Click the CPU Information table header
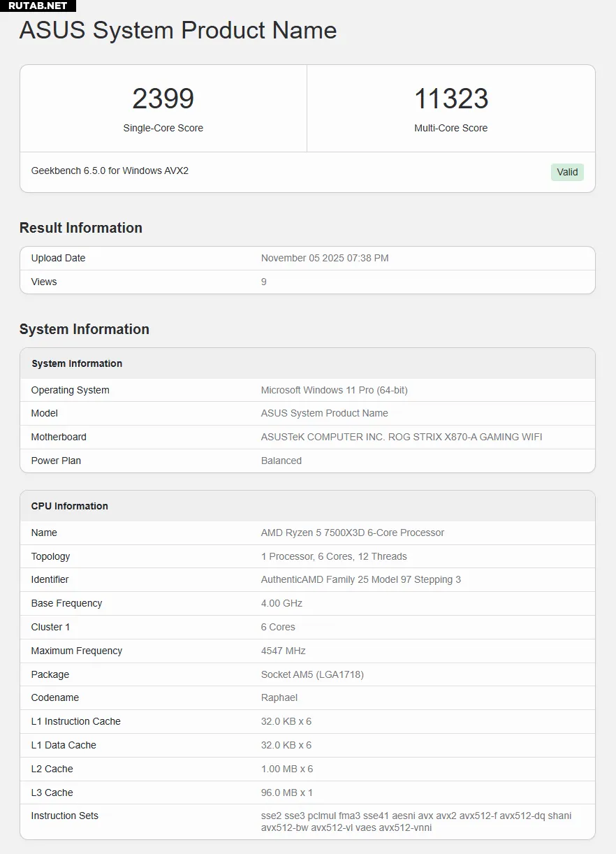 coord(70,506)
